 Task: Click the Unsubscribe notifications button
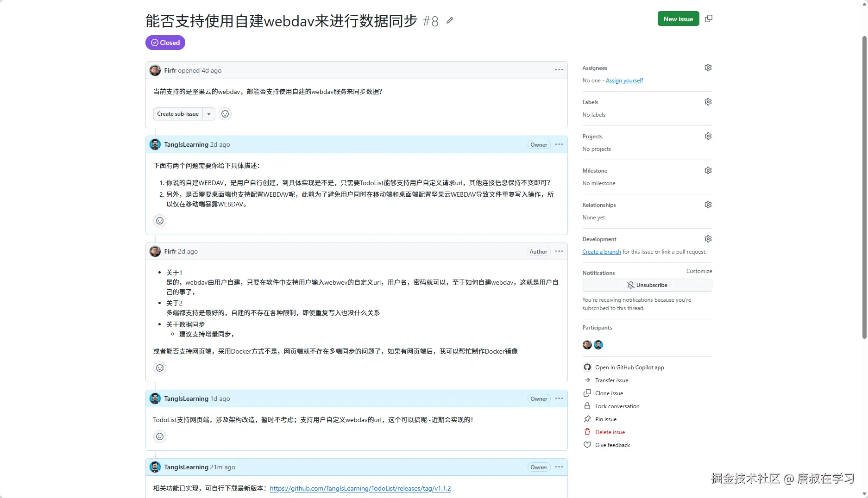click(647, 285)
